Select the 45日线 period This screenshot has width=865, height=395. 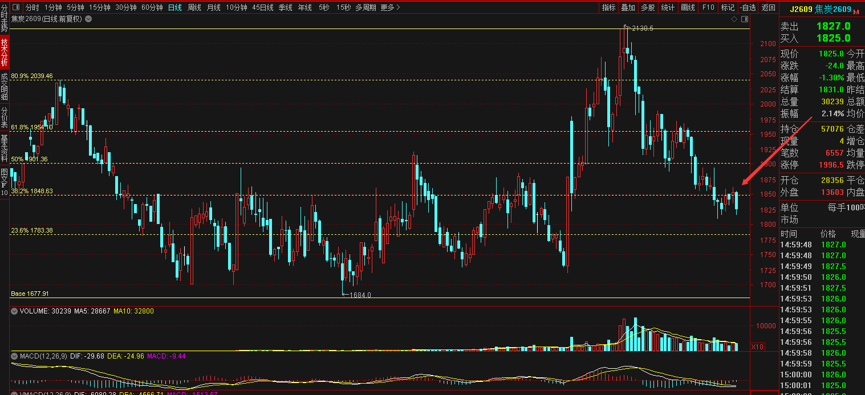click(x=263, y=8)
